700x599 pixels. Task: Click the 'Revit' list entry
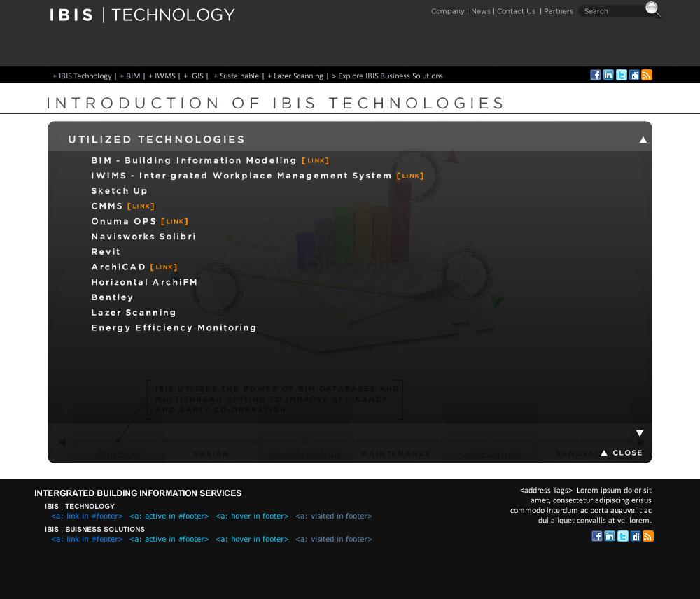(106, 252)
